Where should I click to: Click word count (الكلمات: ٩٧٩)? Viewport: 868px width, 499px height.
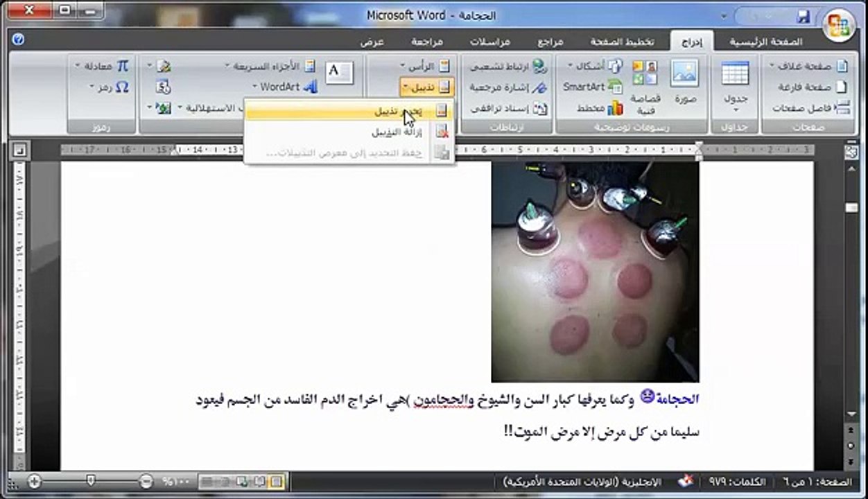tap(737, 481)
